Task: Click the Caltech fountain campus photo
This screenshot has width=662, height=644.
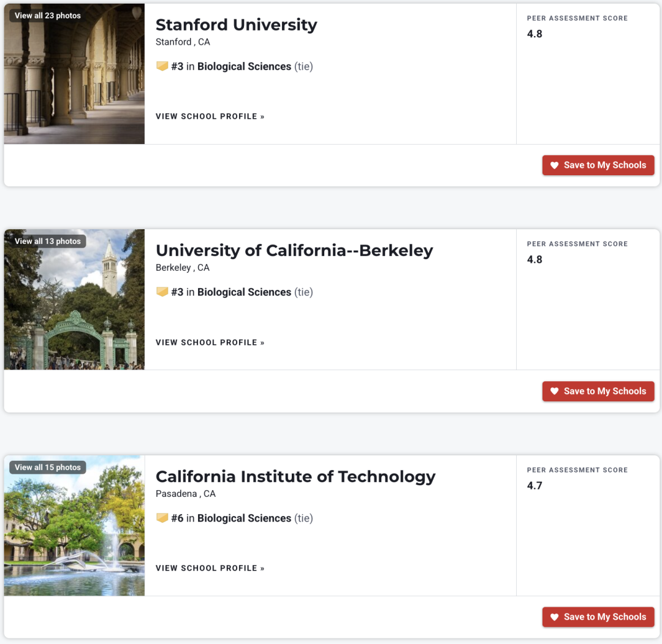Action: pos(74,525)
